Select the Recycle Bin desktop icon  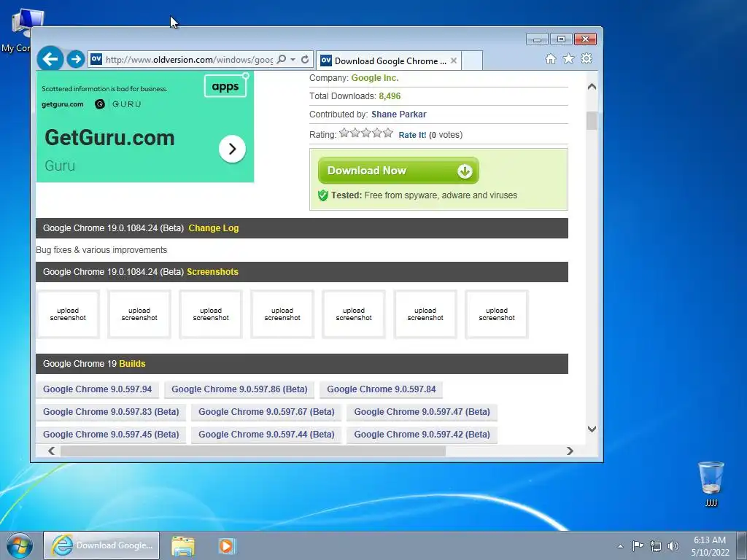tap(711, 484)
